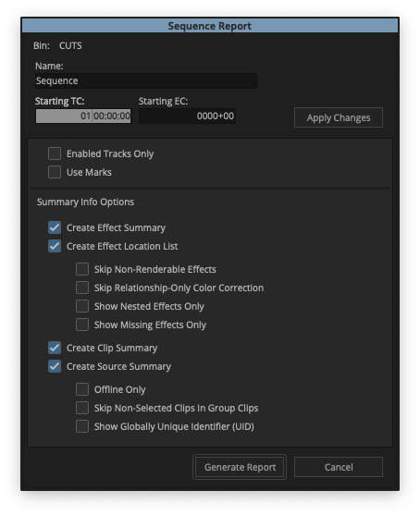
Task: Enable Show Globally Unique Identifier (UID)
Action: pyautogui.click(x=82, y=426)
